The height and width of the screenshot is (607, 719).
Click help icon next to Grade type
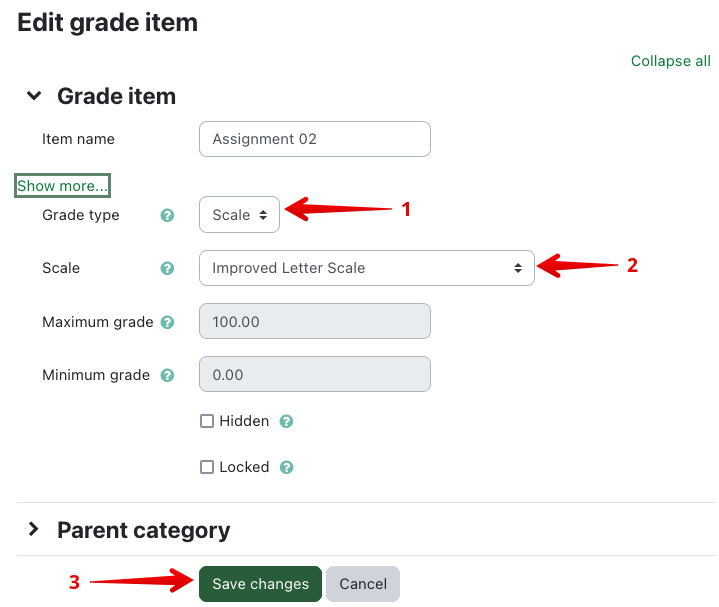(168, 215)
